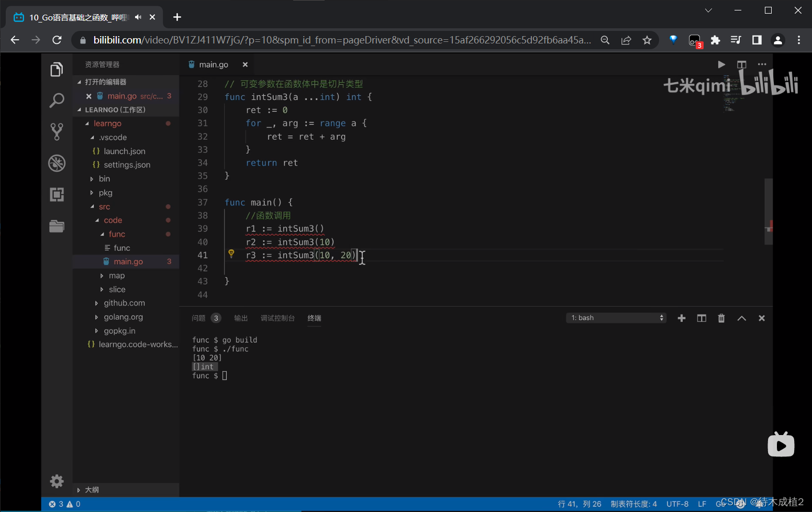Click the lightbulb quick-fix icon on line 41
Viewport: 812px width, 512px height.
point(231,254)
